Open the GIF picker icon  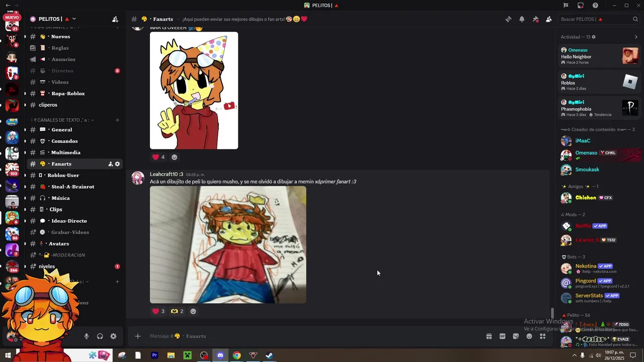[502, 336]
